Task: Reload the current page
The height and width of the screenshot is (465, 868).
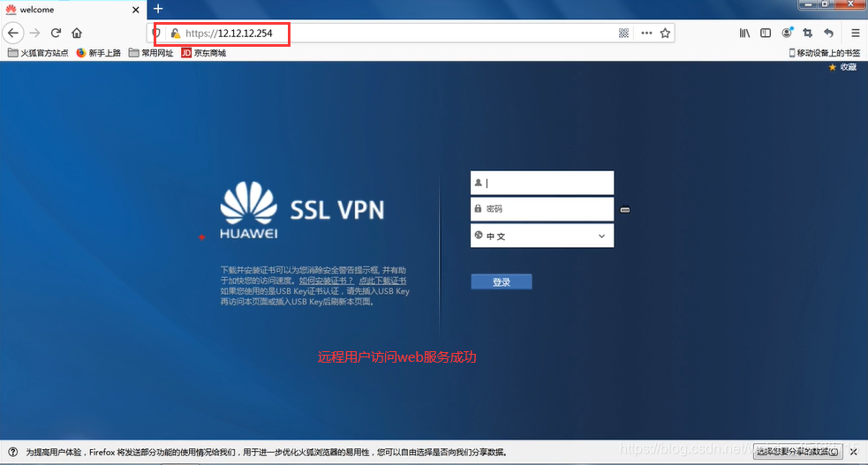Action: click(x=56, y=34)
